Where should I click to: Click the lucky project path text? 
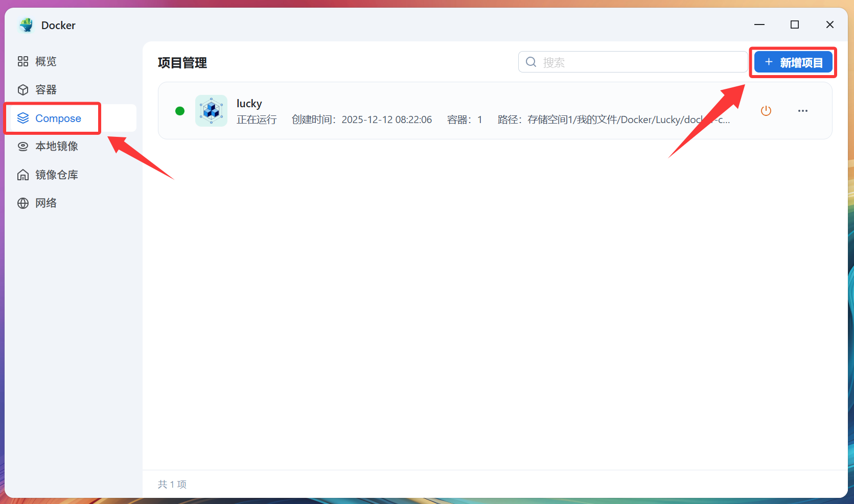coord(613,120)
